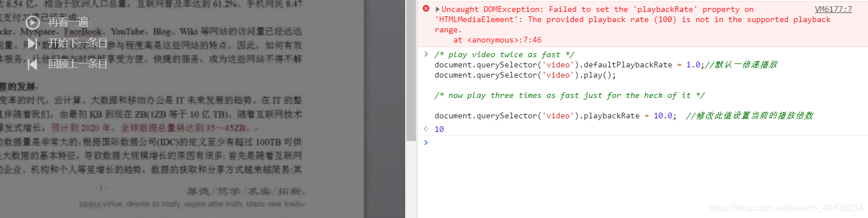Click the 'now play three times as fast' comment
The image size is (868, 218).
[570, 95]
